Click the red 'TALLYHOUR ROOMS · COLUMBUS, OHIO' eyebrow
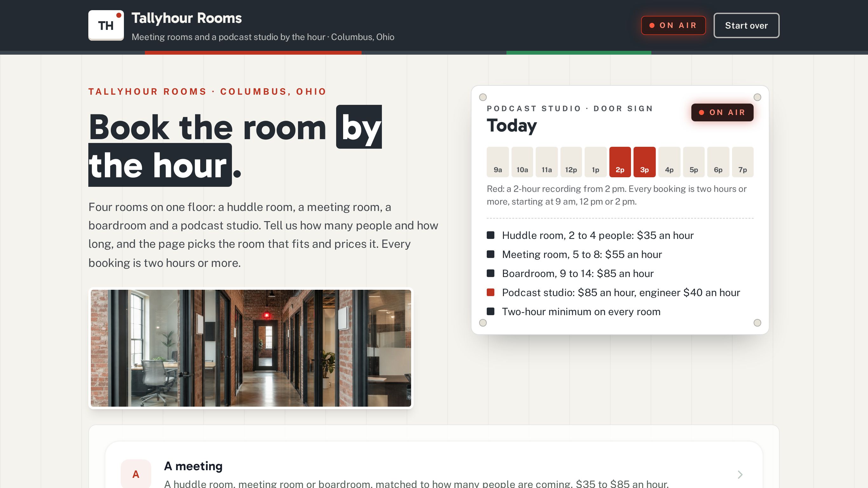 coord(207,91)
